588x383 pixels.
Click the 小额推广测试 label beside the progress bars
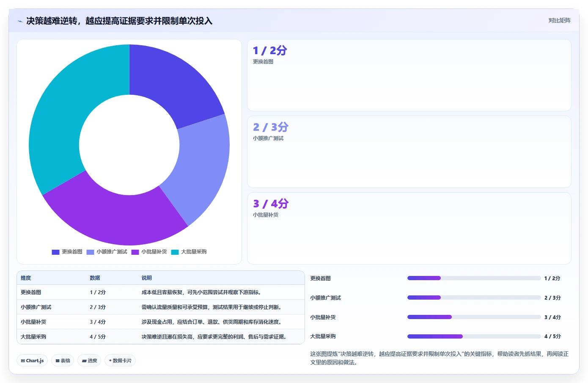(x=325, y=298)
